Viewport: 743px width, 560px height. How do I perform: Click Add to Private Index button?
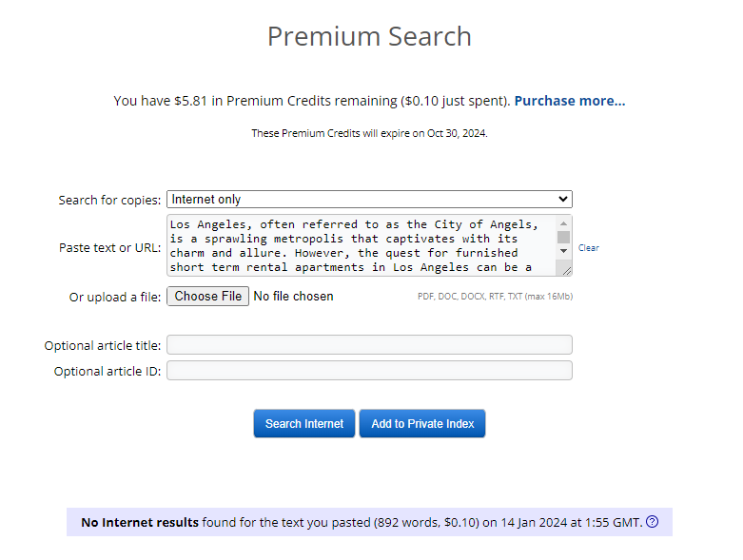tap(422, 424)
